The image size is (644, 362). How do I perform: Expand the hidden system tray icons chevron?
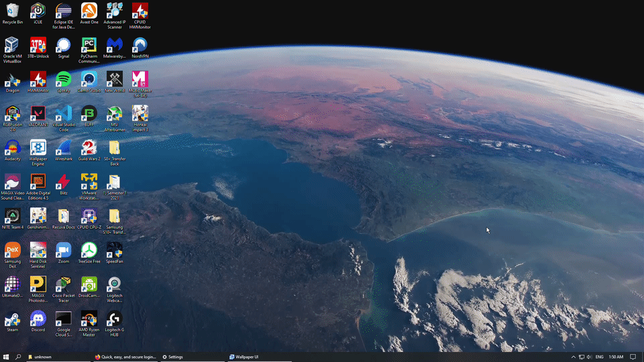pyautogui.click(x=573, y=357)
